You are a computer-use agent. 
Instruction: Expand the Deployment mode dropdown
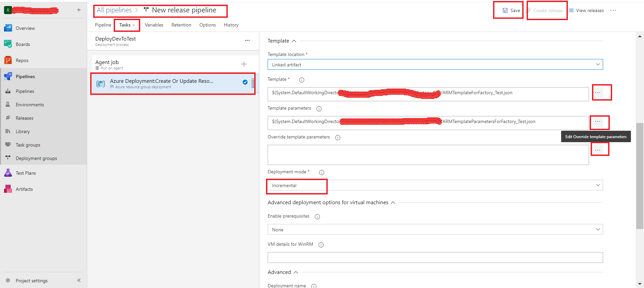click(435, 185)
